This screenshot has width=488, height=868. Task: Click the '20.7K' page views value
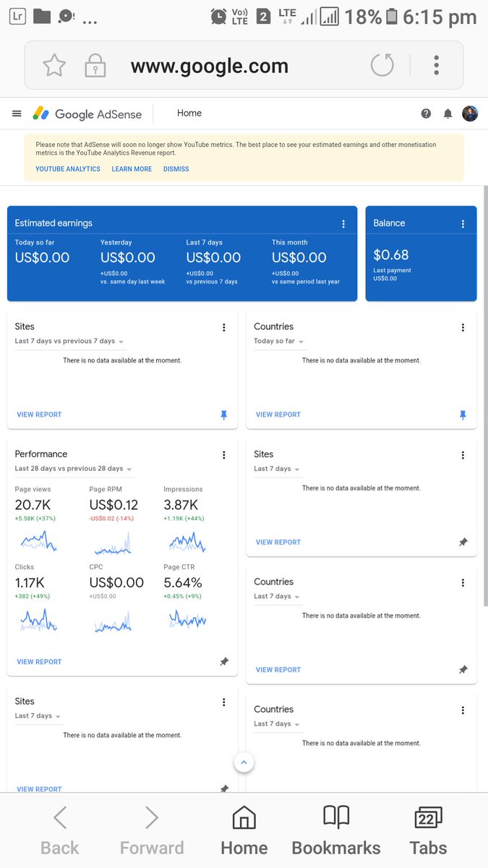[33, 505]
